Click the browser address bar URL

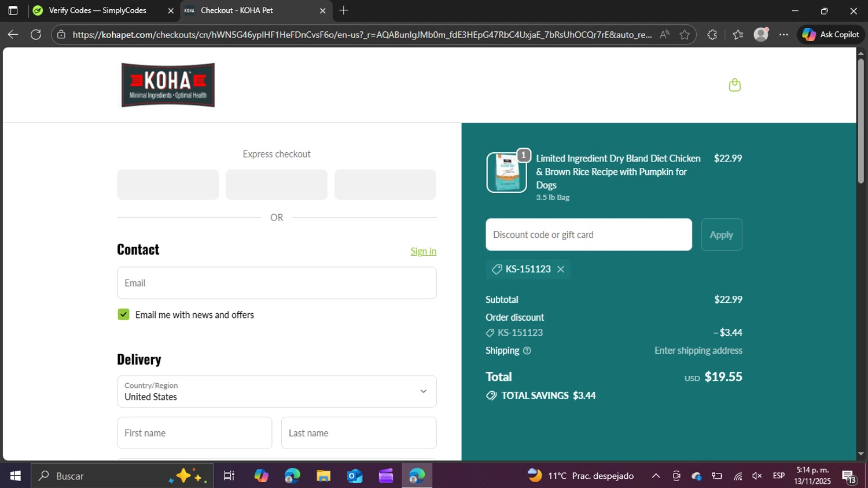[362, 35]
